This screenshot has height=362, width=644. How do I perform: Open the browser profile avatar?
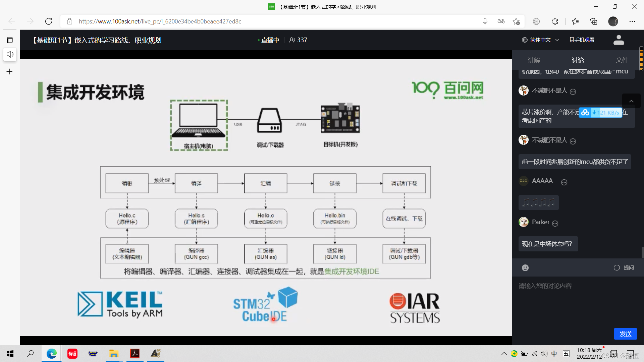[x=613, y=21]
